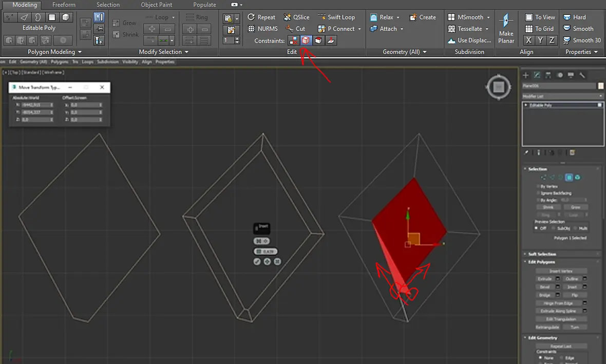Enable Constrain to Normal in ribbon
Image resolution: width=606 pixels, height=364 pixels.
pyautogui.click(x=331, y=41)
